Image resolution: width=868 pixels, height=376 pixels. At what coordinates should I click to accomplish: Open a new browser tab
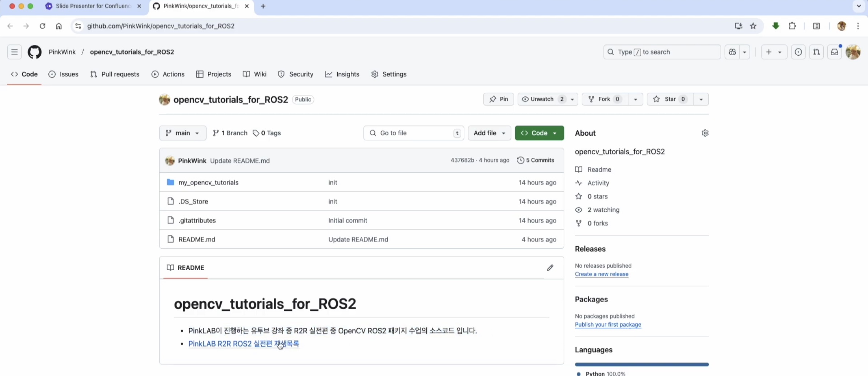(x=263, y=6)
